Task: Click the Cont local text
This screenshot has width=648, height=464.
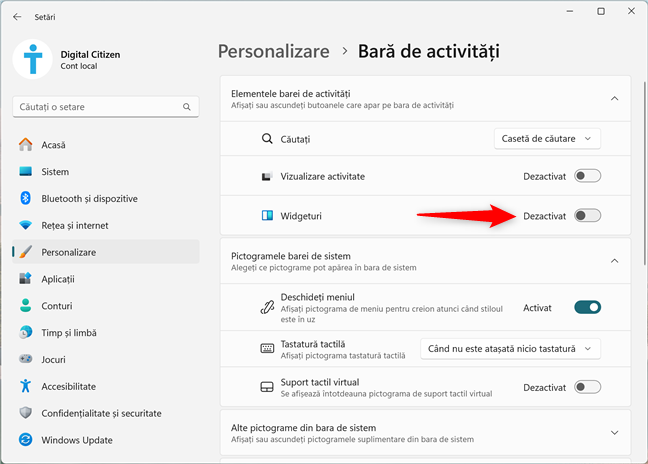Action: coord(79,66)
